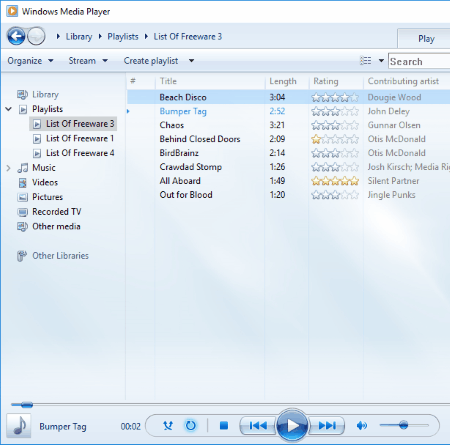This screenshot has height=445, width=450.
Task: Select the Behind Closed Doors track
Action: point(288,139)
